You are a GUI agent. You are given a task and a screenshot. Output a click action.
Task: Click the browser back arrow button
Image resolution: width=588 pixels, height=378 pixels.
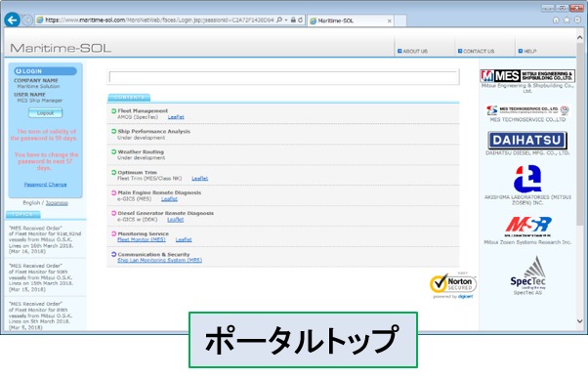[x=12, y=20]
